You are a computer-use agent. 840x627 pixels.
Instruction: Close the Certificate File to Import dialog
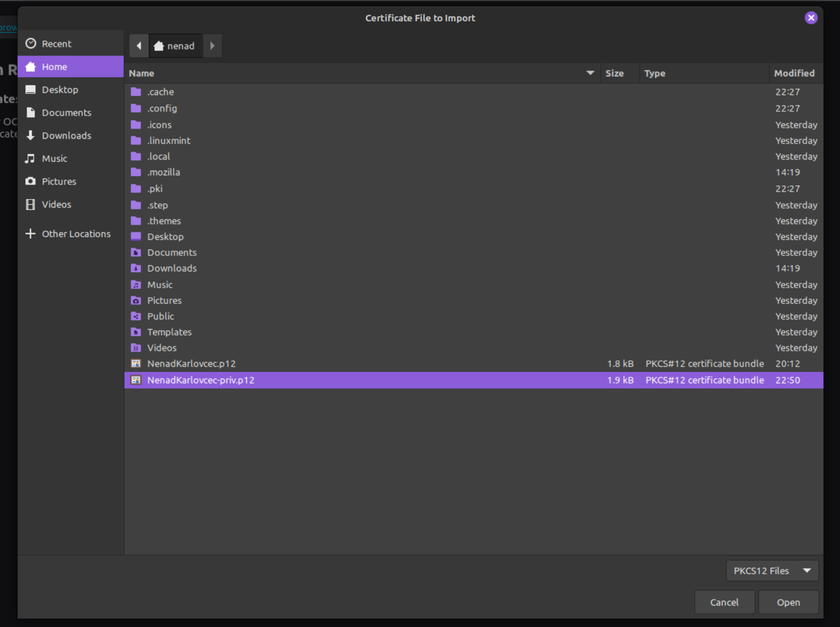click(x=811, y=18)
